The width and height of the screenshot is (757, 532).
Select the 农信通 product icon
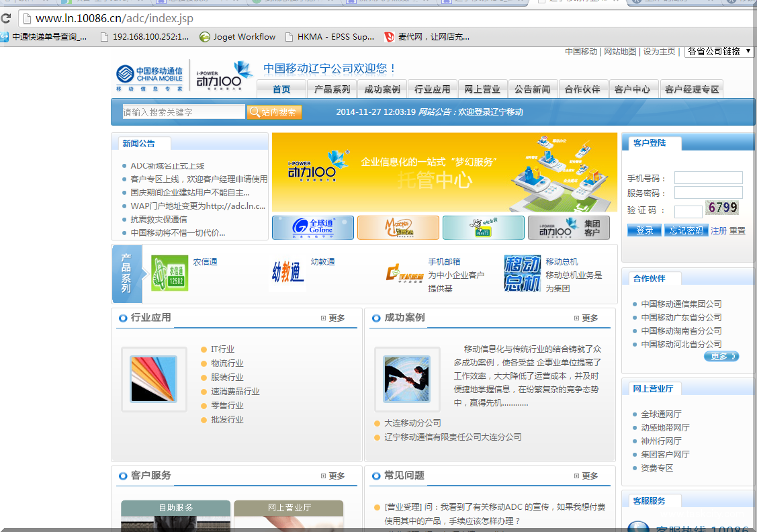click(169, 273)
